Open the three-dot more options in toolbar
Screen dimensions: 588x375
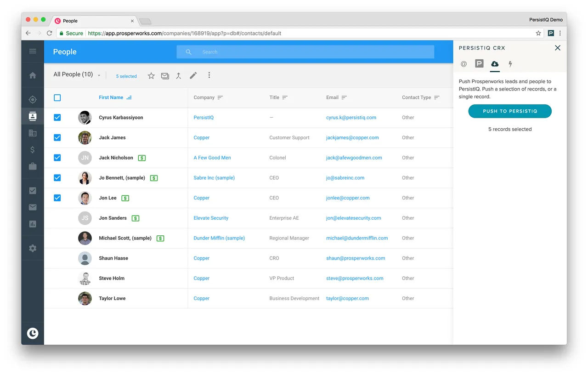pyautogui.click(x=209, y=75)
